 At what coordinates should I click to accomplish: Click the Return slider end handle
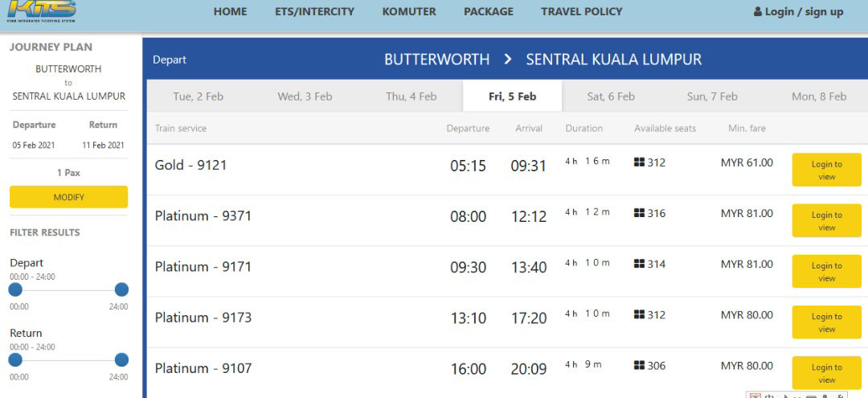point(121,359)
